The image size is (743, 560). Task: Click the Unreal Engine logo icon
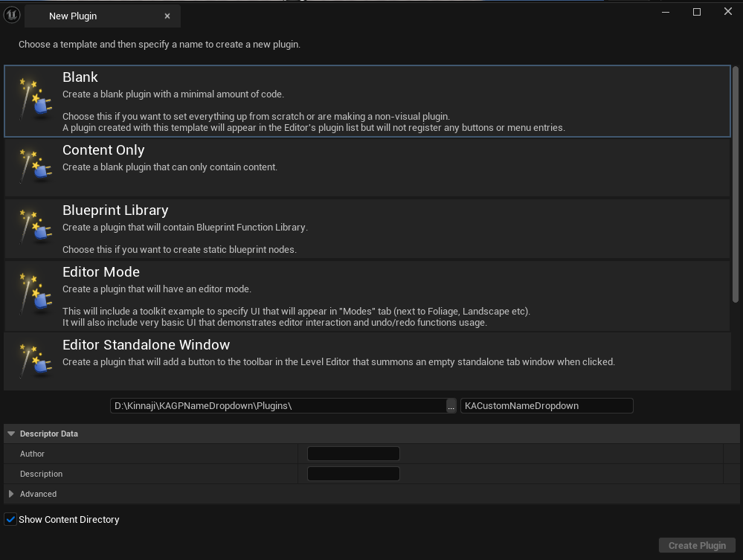coord(12,13)
